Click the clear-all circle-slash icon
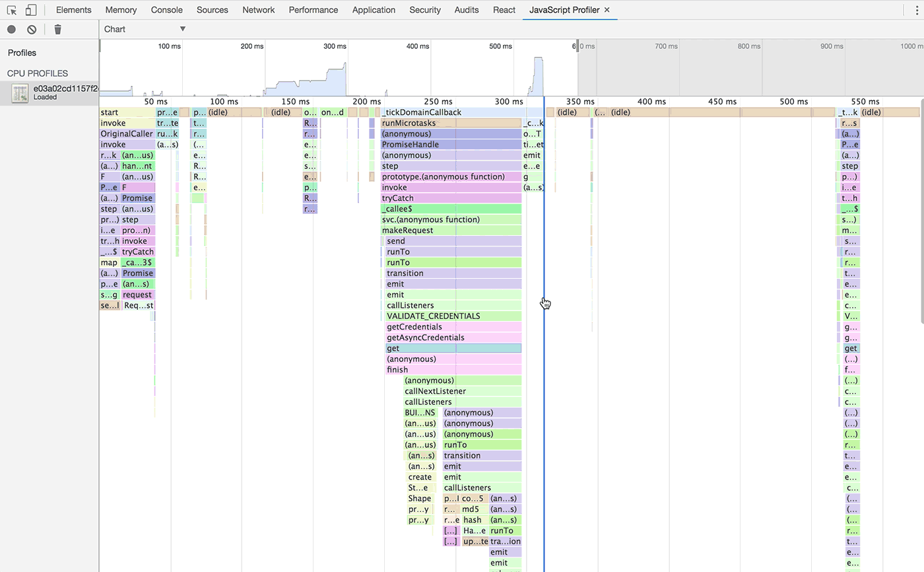This screenshot has width=924, height=572. point(31,29)
